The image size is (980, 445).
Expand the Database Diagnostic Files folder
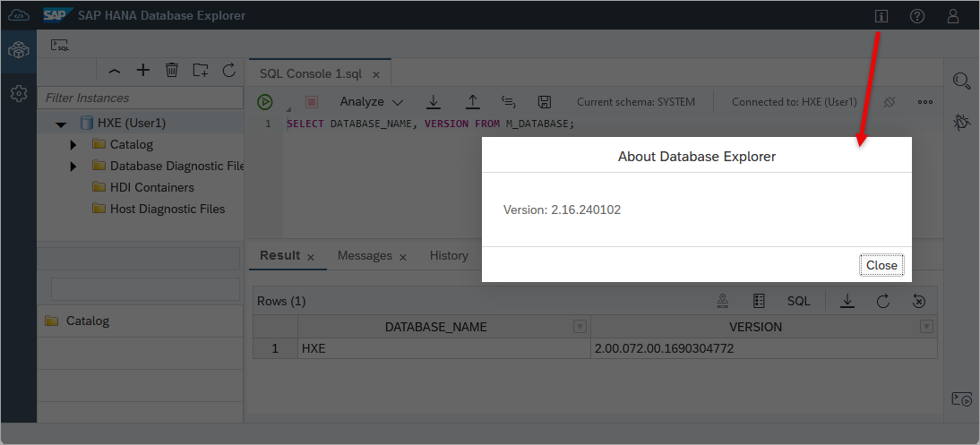pos(73,167)
